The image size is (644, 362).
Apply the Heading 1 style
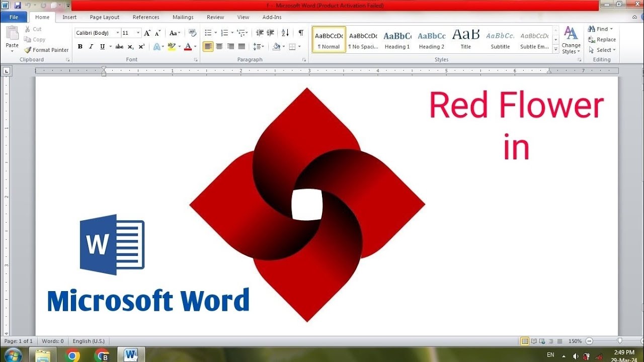point(397,40)
